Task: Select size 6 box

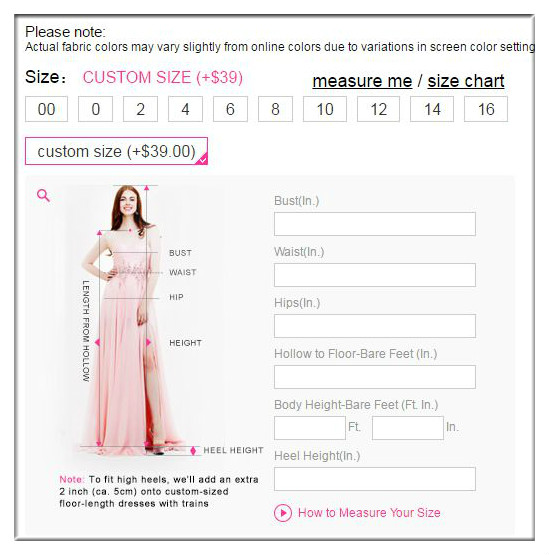Action: 230,109
